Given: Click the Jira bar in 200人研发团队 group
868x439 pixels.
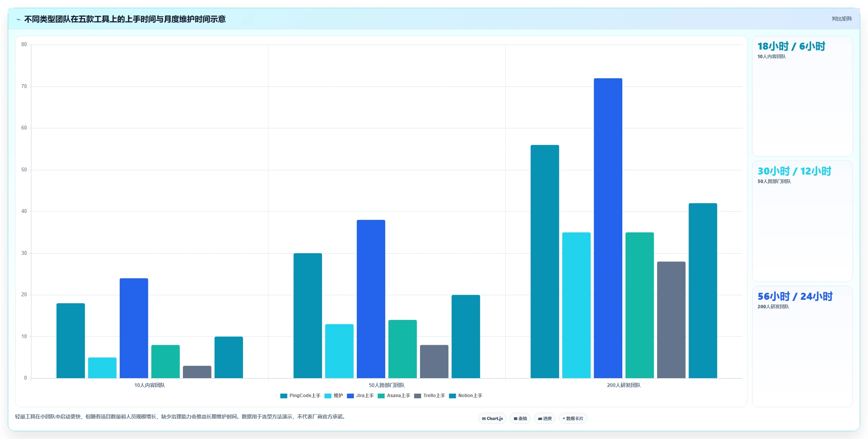Looking at the screenshot, I should tap(608, 228).
